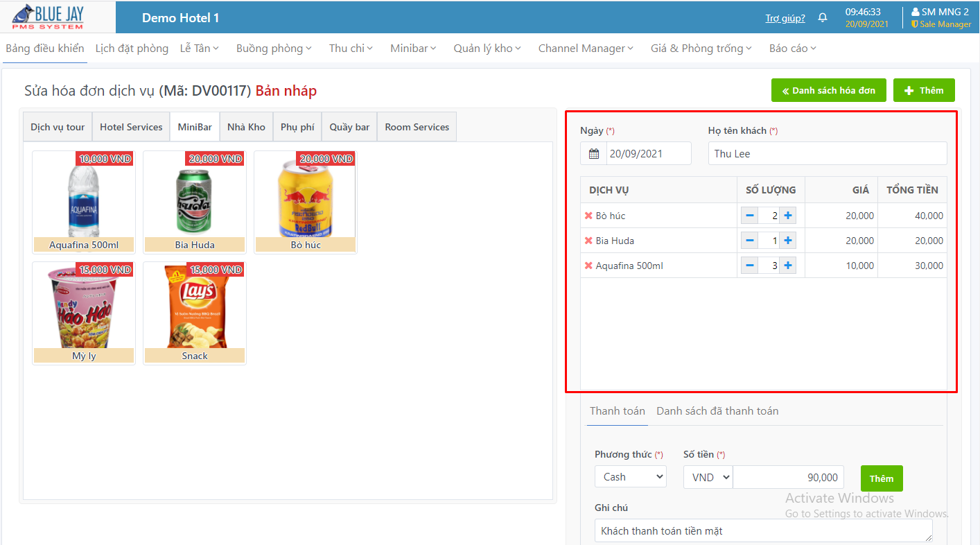
Task: Click the Sale Manager role label
Action: point(945,24)
